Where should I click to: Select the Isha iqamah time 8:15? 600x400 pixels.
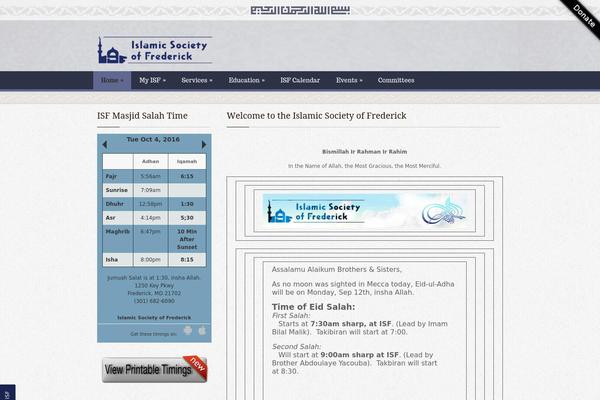[187, 260]
